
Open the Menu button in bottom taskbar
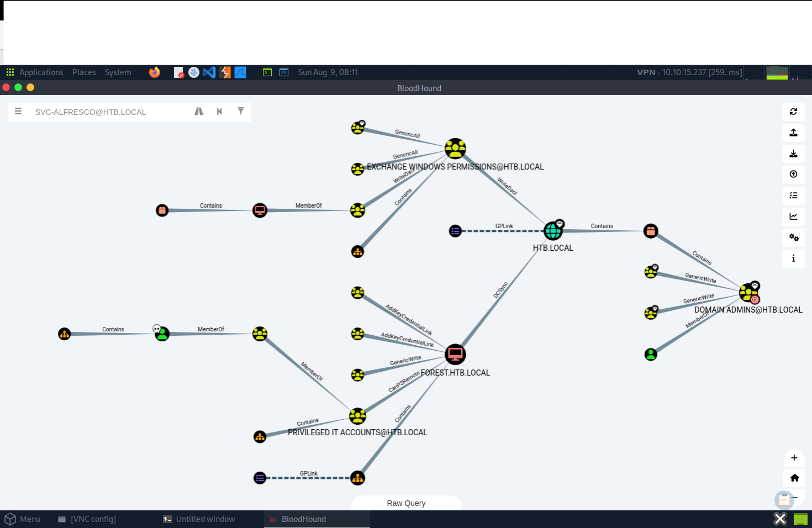[x=22, y=519]
